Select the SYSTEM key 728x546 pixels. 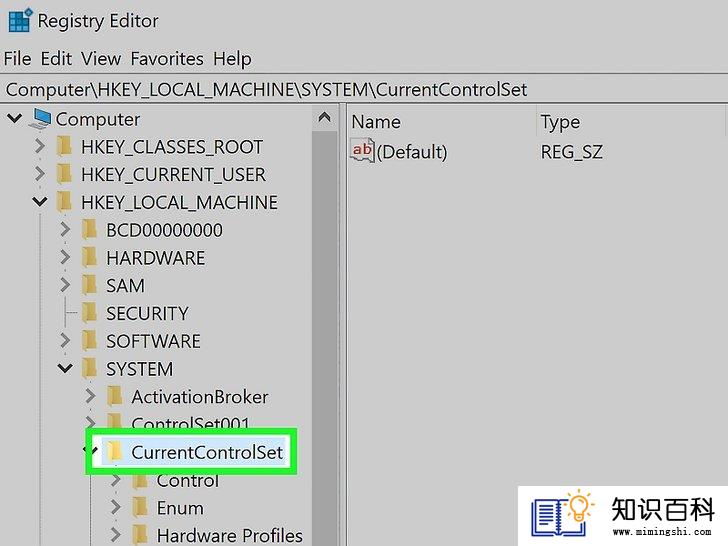pyautogui.click(x=139, y=370)
